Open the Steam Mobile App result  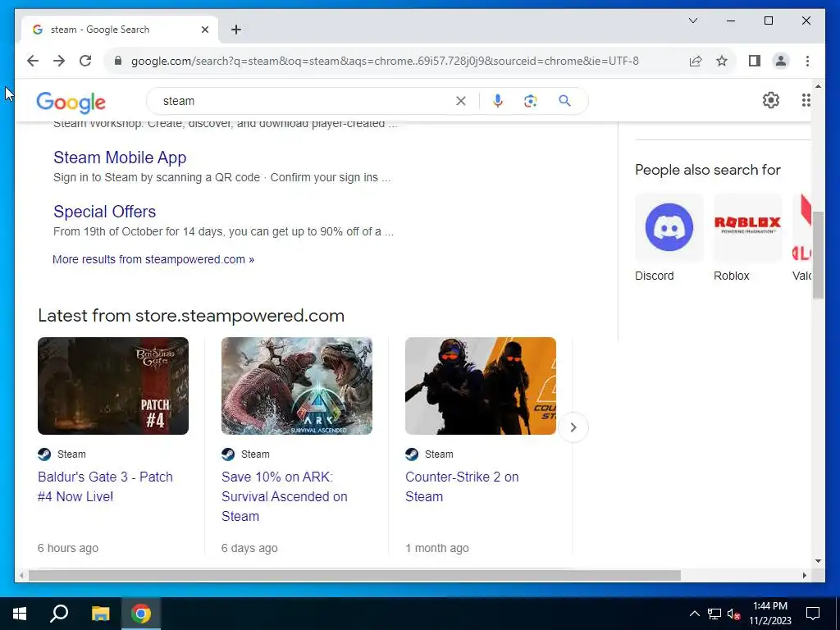(x=120, y=157)
